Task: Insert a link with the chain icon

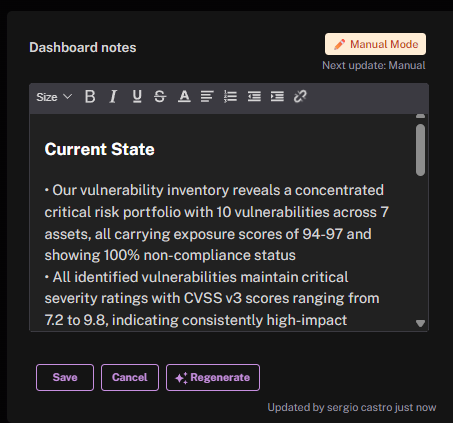Action: 300,97
